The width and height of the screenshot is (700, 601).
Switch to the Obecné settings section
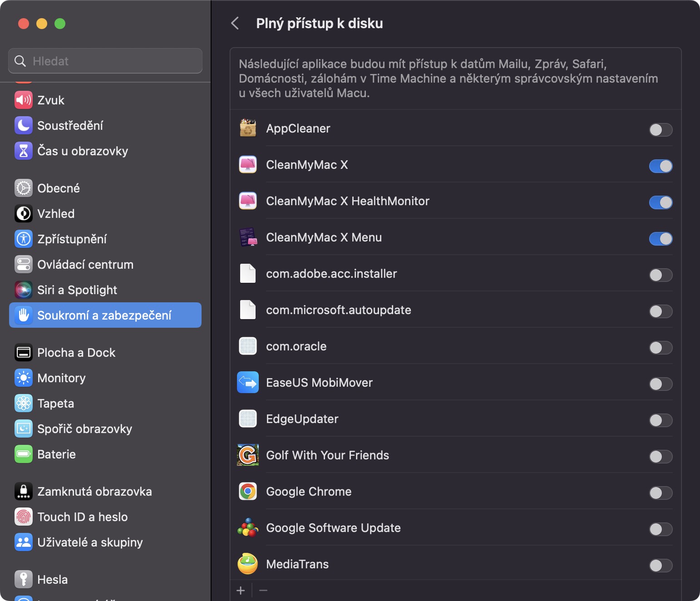click(58, 188)
